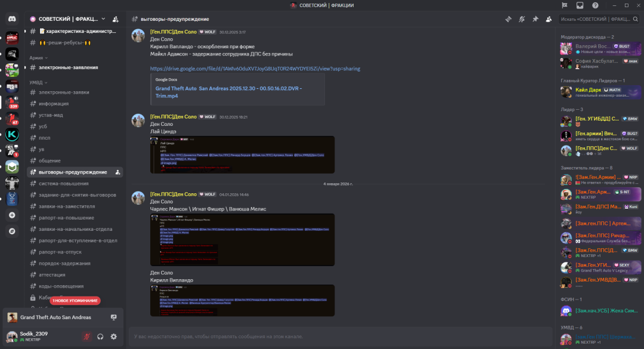Hide the member list panel

tap(548, 19)
